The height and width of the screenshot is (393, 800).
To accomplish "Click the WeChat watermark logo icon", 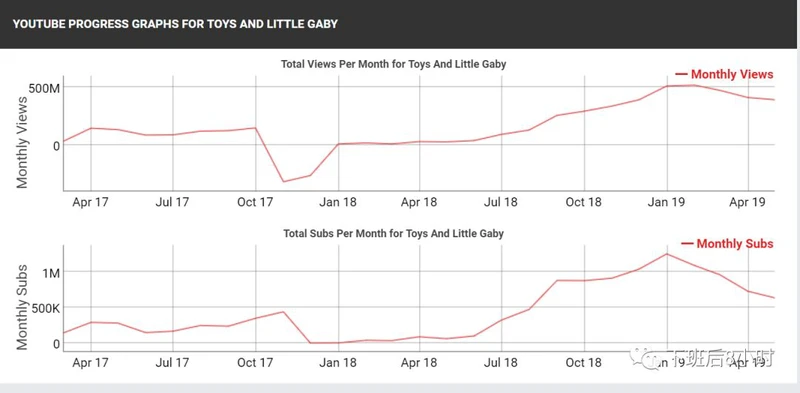I will tap(643, 358).
